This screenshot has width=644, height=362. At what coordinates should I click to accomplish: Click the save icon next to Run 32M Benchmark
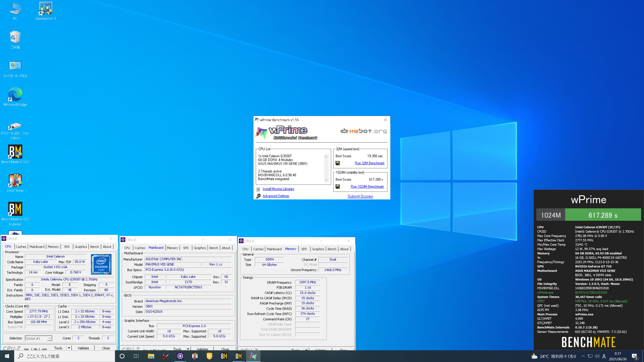tap(337, 163)
